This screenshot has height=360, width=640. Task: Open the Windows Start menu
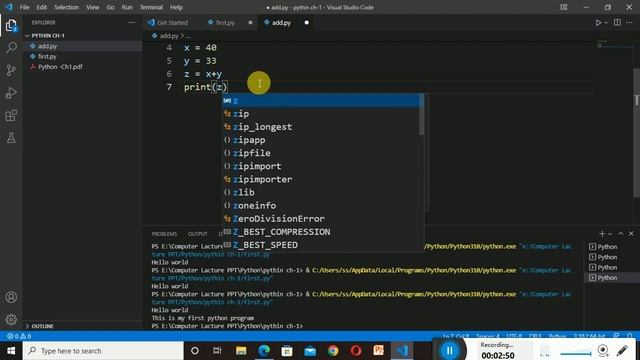pos(11,351)
